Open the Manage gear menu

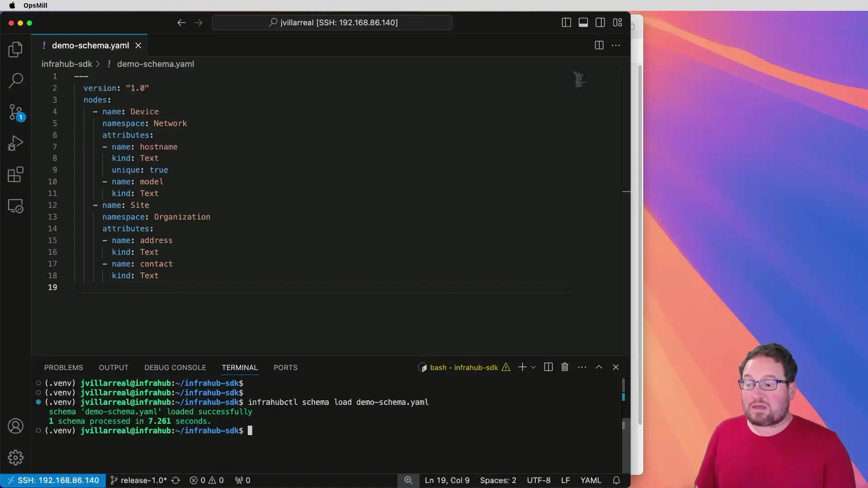15,458
